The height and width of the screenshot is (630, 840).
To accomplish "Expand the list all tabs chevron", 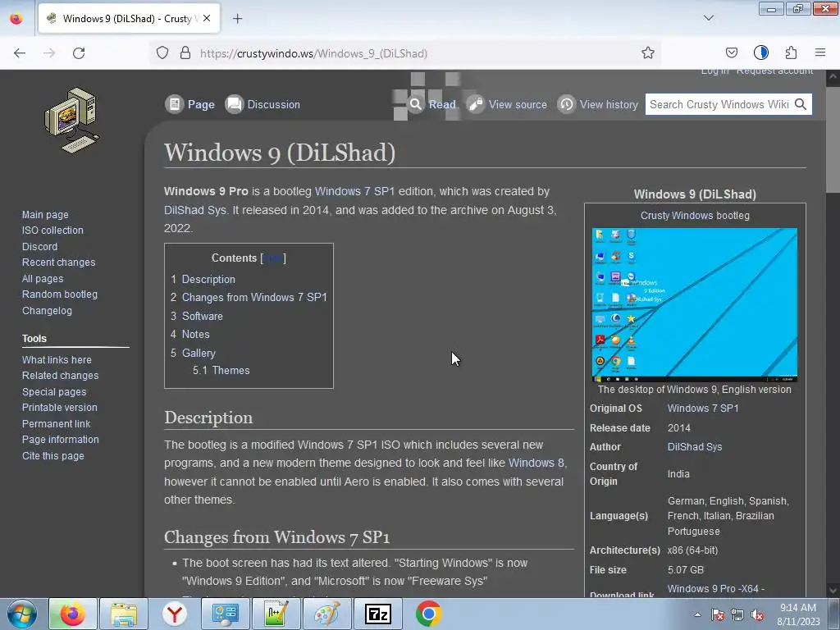I will tap(708, 18).
